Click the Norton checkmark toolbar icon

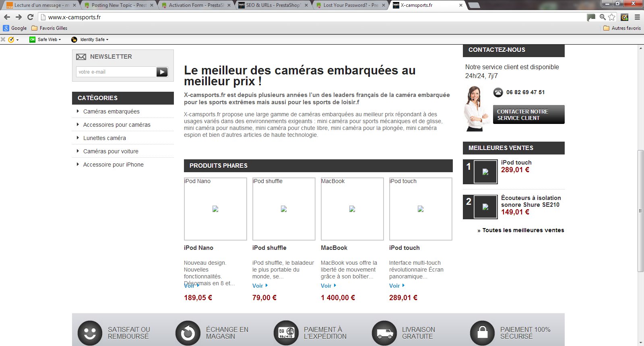click(11, 39)
